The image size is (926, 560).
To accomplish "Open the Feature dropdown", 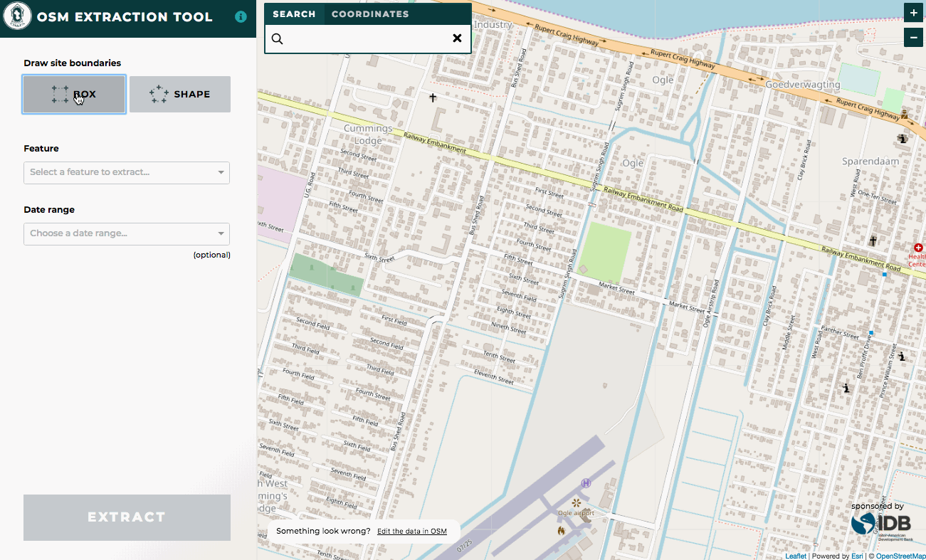I will pos(127,172).
